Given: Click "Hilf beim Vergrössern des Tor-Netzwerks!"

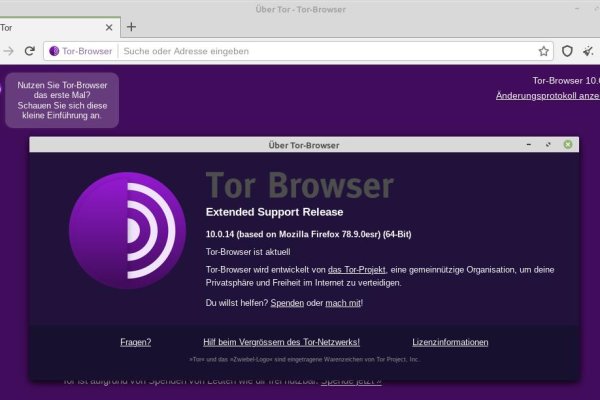Looking at the screenshot, I should pos(281,342).
